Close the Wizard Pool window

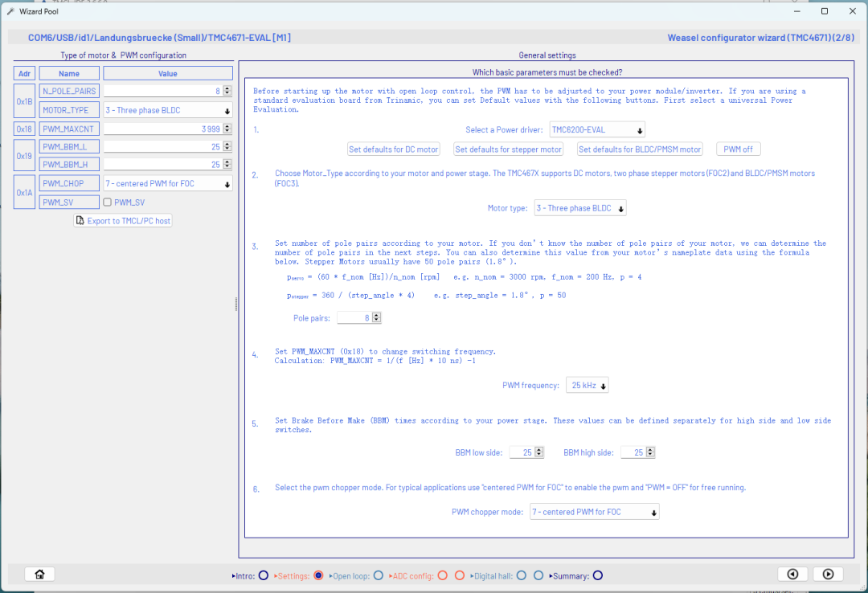coord(853,11)
